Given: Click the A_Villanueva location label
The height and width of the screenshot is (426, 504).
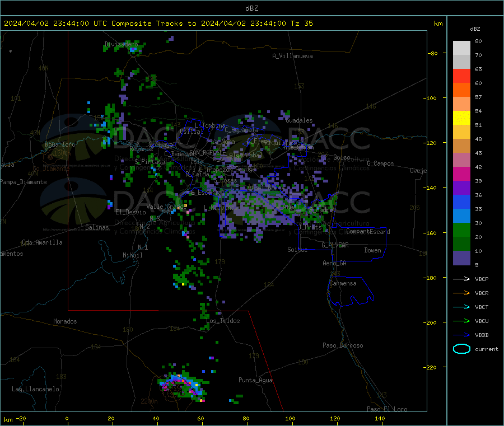Looking at the screenshot, I should click(292, 56).
